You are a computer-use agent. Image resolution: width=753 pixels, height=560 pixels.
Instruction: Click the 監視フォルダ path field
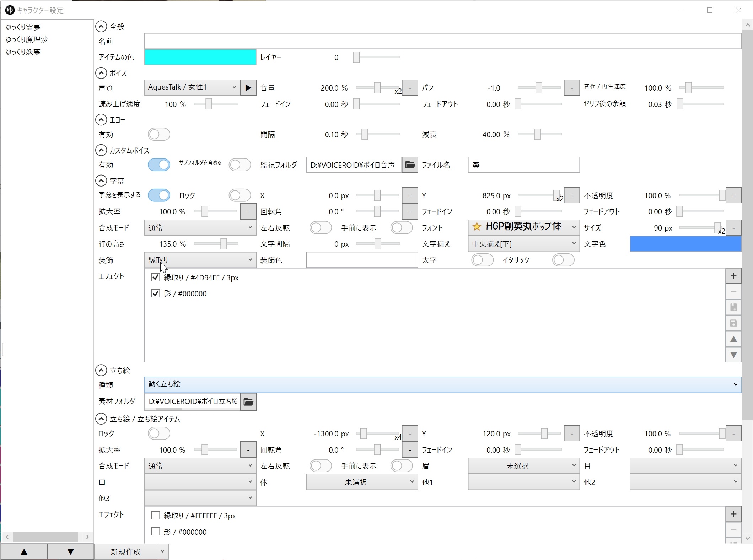354,165
